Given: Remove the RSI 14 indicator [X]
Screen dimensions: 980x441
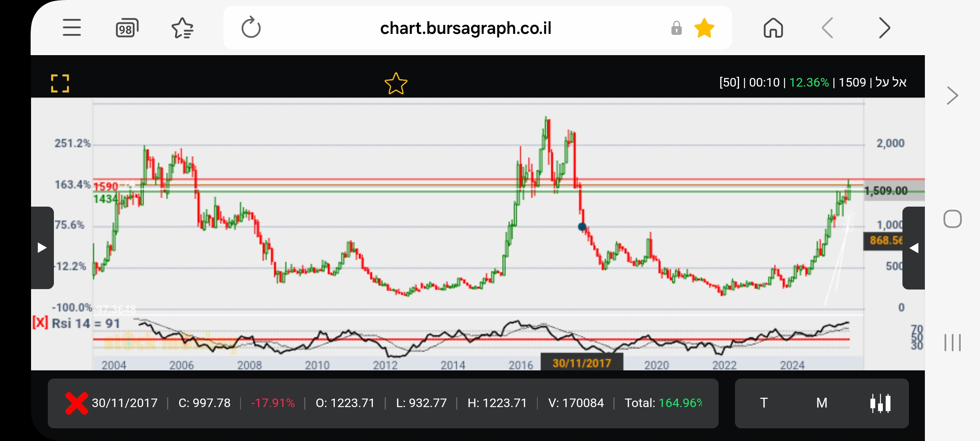Looking at the screenshot, I should coord(40,323).
